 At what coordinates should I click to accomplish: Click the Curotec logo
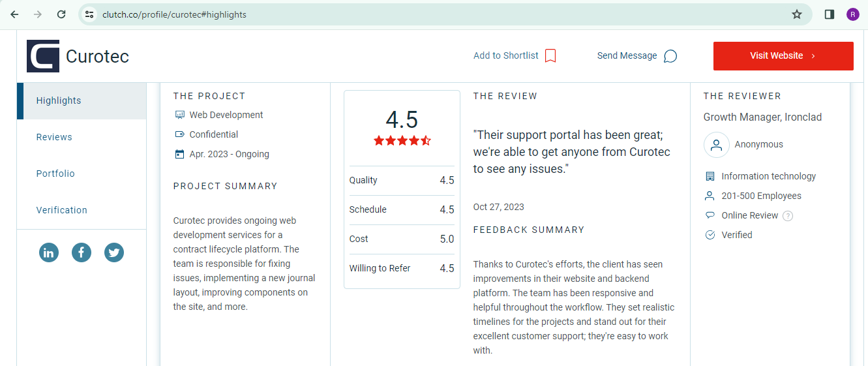tap(43, 56)
